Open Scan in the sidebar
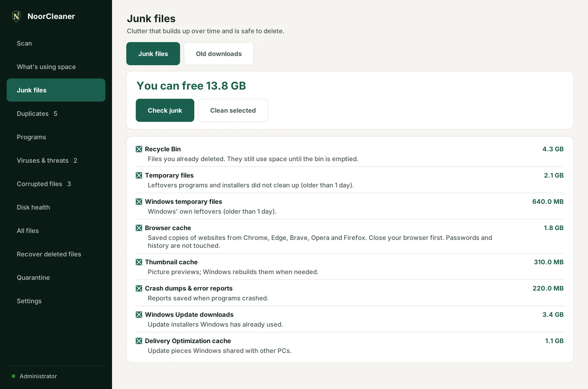588x389 pixels. click(56, 43)
